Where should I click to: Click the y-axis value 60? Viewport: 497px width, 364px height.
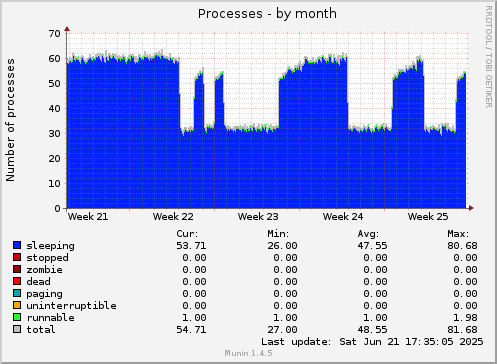click(55, 59)
